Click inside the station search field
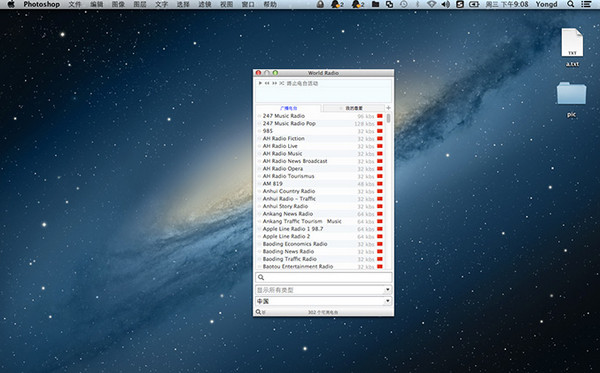This screenshot has height=373, width=600. click(324, 277)
